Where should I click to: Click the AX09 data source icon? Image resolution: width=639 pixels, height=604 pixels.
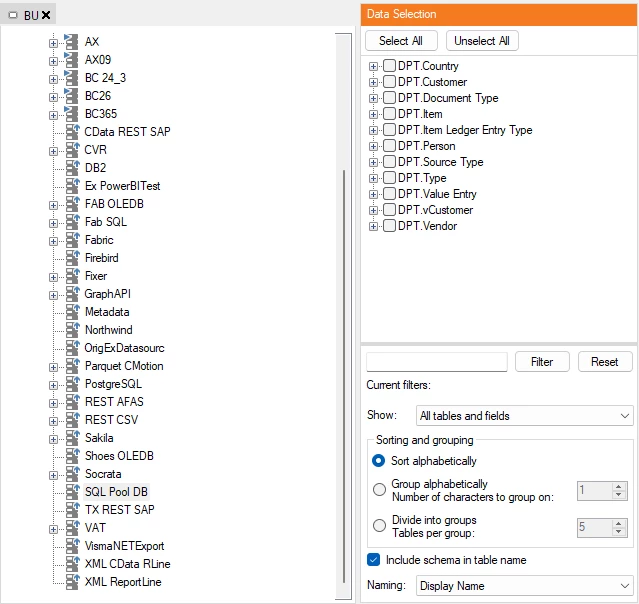point(71,60)
